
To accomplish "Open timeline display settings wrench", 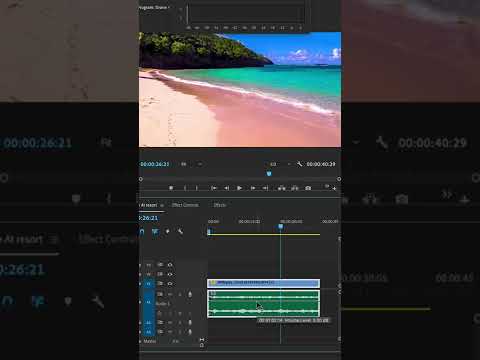I will tap(180, 231).
